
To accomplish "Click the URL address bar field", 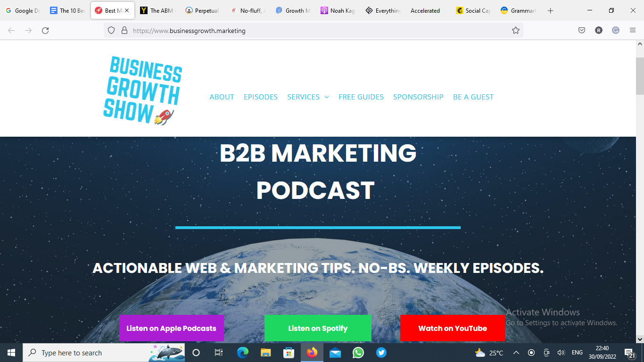I will (314, 30).
